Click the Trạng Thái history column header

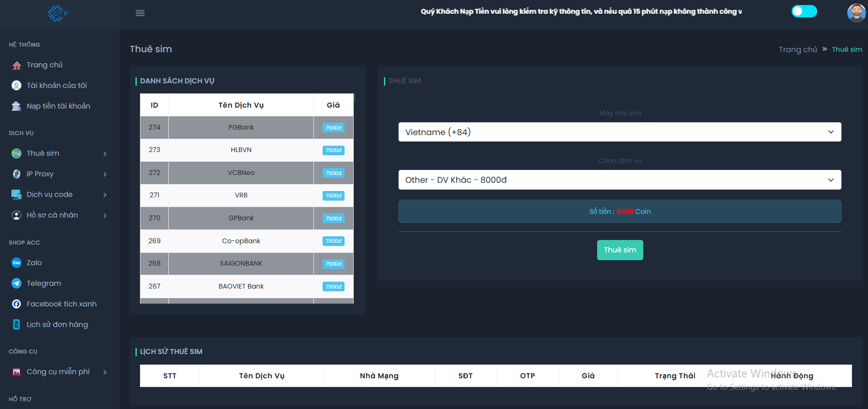pos(675,376)
